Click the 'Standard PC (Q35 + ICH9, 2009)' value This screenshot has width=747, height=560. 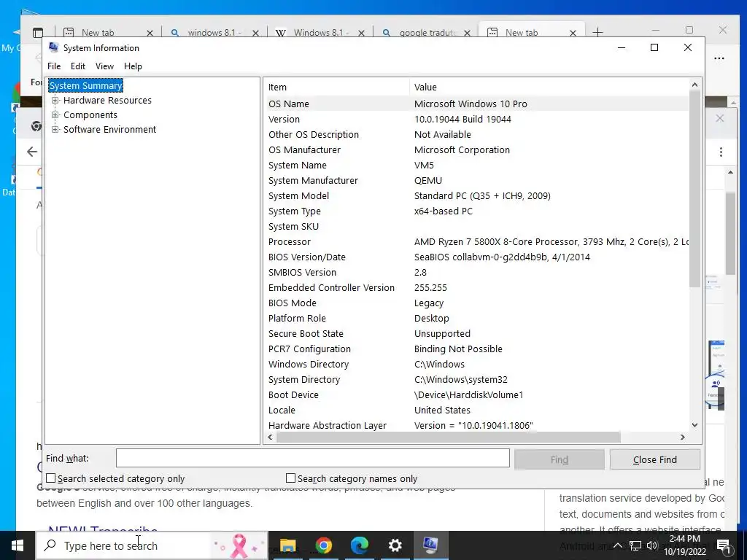pos(482,195)
